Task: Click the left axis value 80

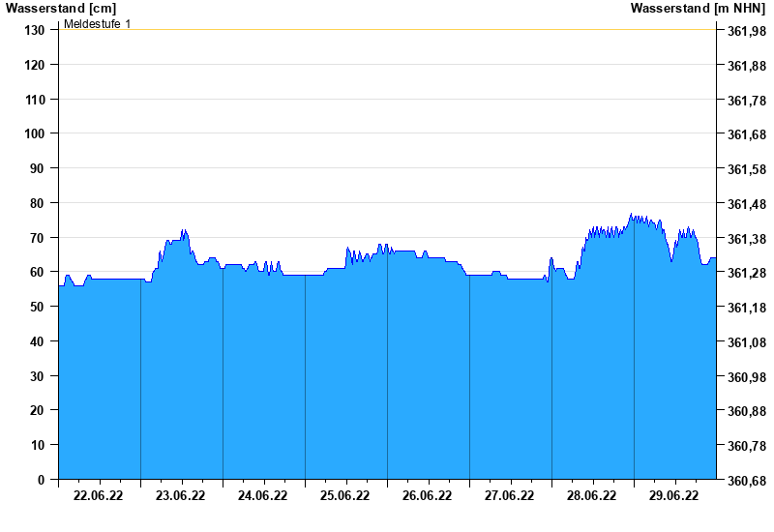Action: 37,203
